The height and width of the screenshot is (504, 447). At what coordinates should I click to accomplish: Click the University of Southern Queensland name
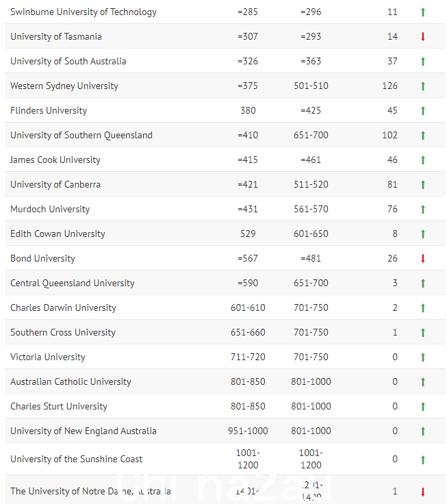coord(81,136)
